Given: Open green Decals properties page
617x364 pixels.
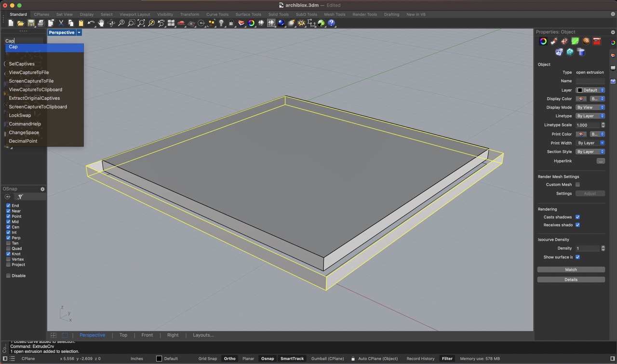Looking at the screenshot, I should point(575,41).
